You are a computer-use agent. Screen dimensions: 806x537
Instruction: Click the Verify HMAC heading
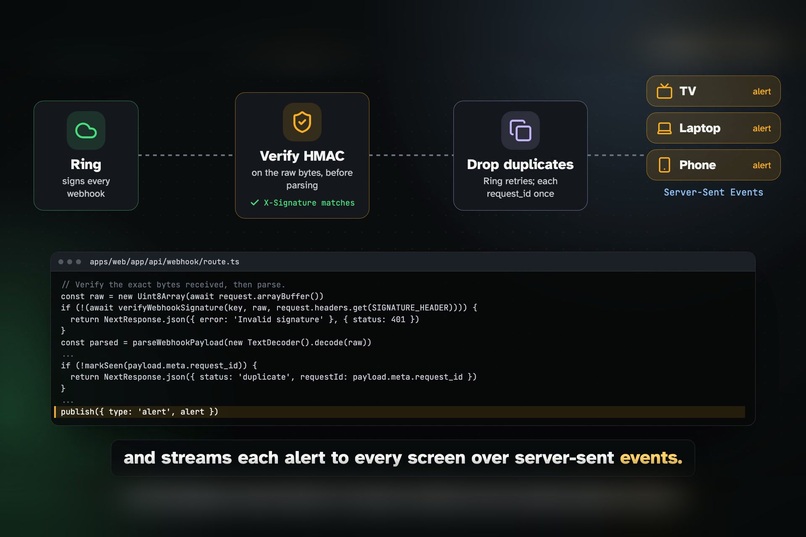(302, 156)
